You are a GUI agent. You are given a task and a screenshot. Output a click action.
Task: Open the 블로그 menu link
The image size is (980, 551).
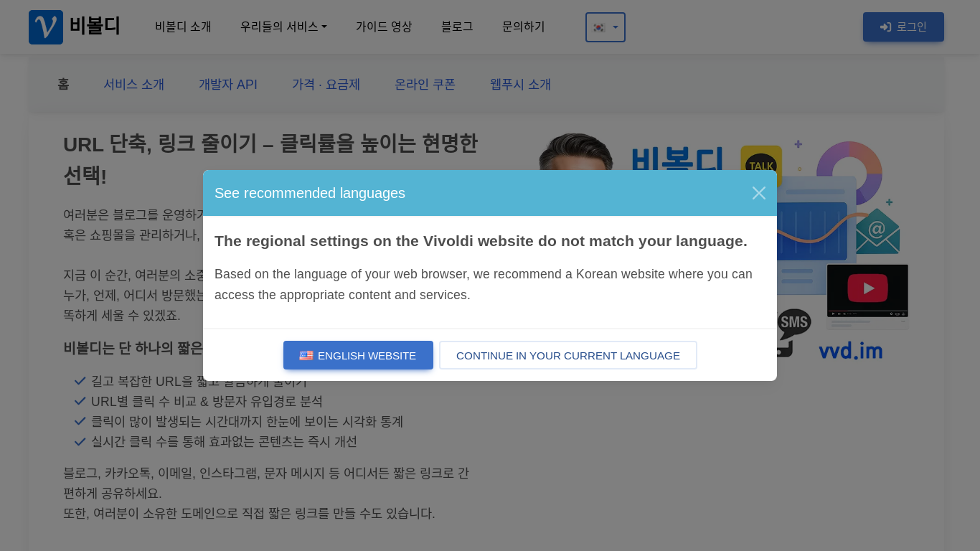[457, 27]
